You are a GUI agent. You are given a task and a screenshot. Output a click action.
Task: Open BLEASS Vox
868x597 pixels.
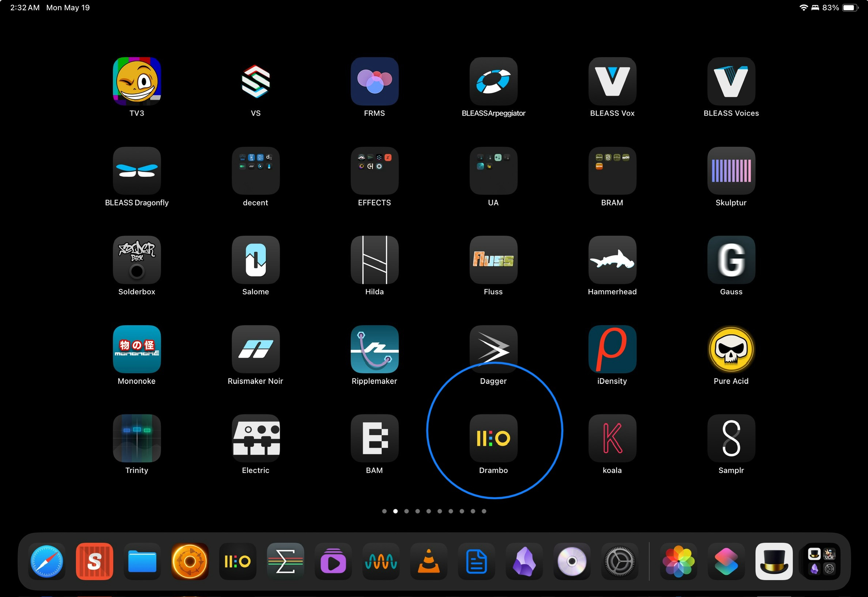click(612, 81)
